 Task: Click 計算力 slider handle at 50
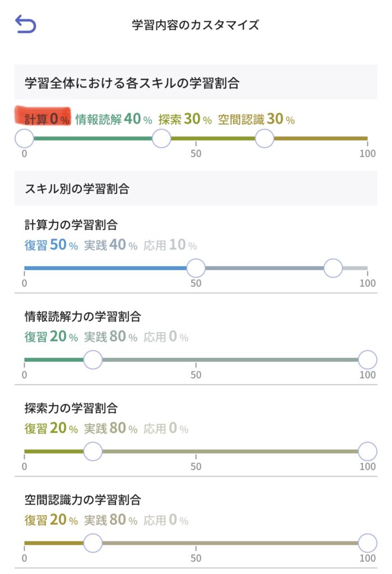click(x=196, y=268)
